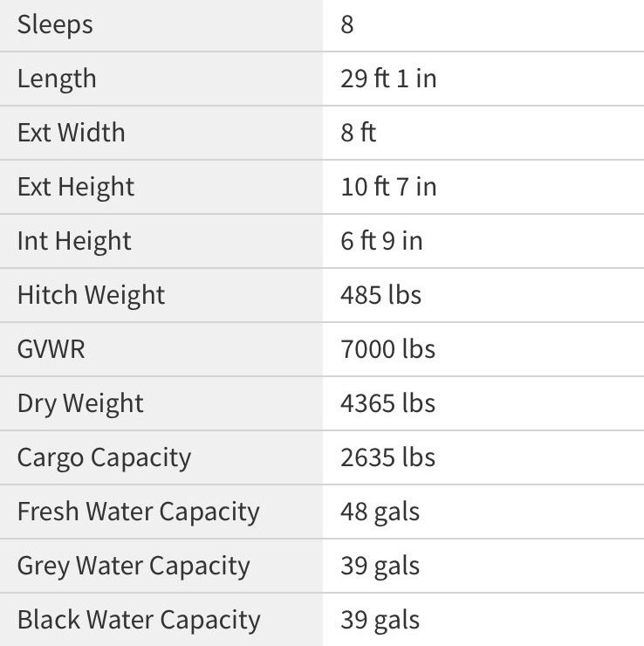This screenshot has width=644, height=646.
Task: Select the Ext Width label
Action: 71,133
